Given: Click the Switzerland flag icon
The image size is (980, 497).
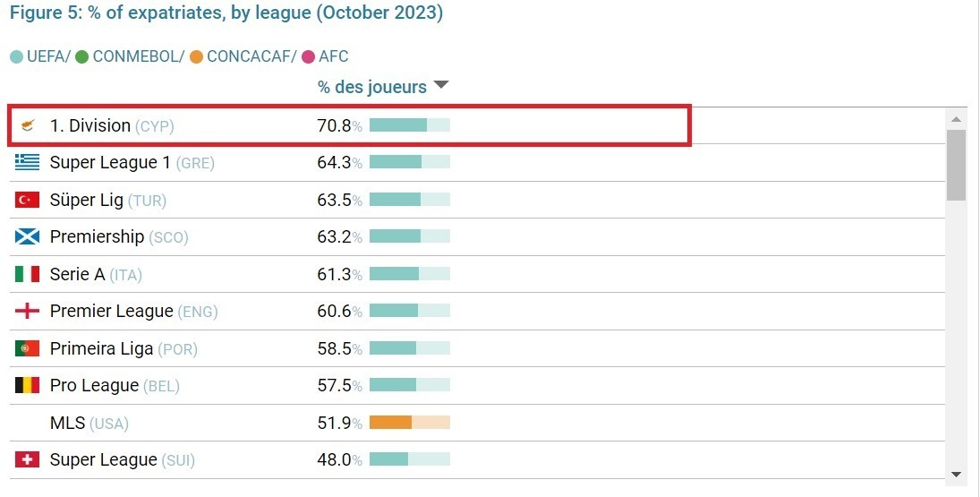Looking at the screenshot, I should (x=27, y=459).
